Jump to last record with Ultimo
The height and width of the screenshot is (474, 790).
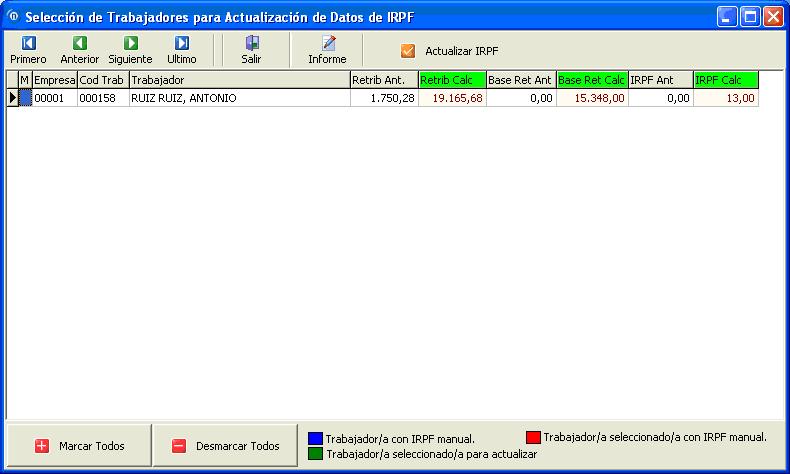click(182, 50)
